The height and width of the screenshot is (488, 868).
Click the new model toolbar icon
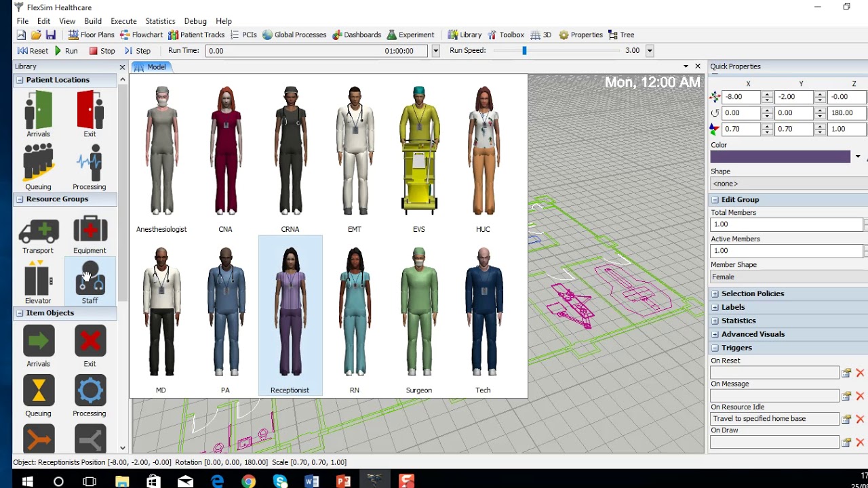point(21,35)
